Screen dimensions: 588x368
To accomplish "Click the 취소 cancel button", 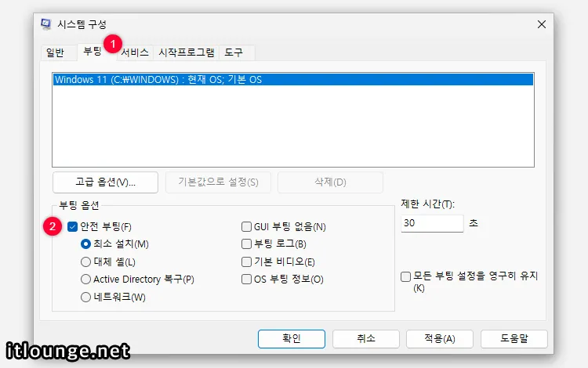I will point(365,339).
